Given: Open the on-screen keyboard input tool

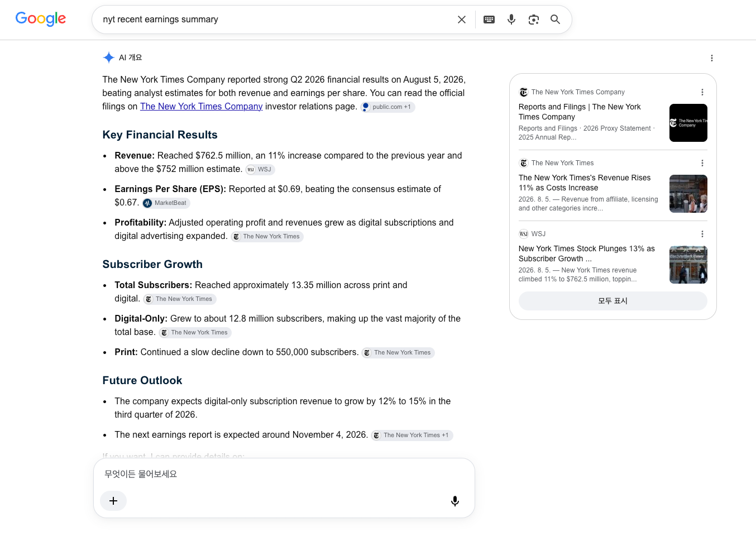Looking at the screenshot, I should coord(489,20).
